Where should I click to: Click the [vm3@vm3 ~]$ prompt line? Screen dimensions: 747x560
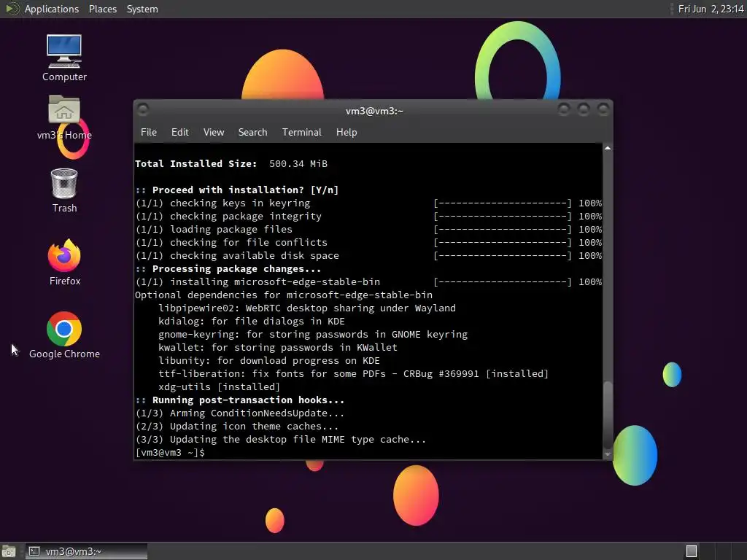(170, 452)
